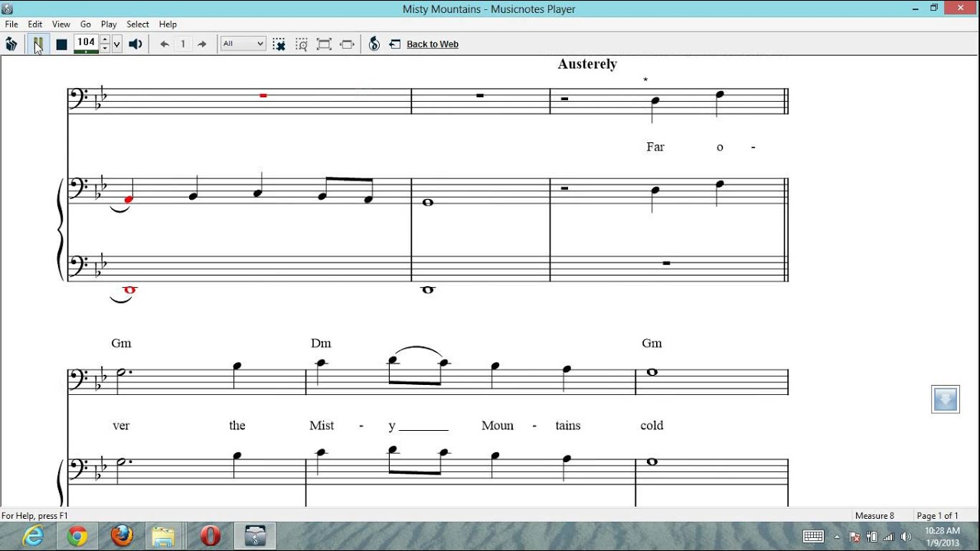Click the Musicnotes Player taskbar button

click(254, 536)
